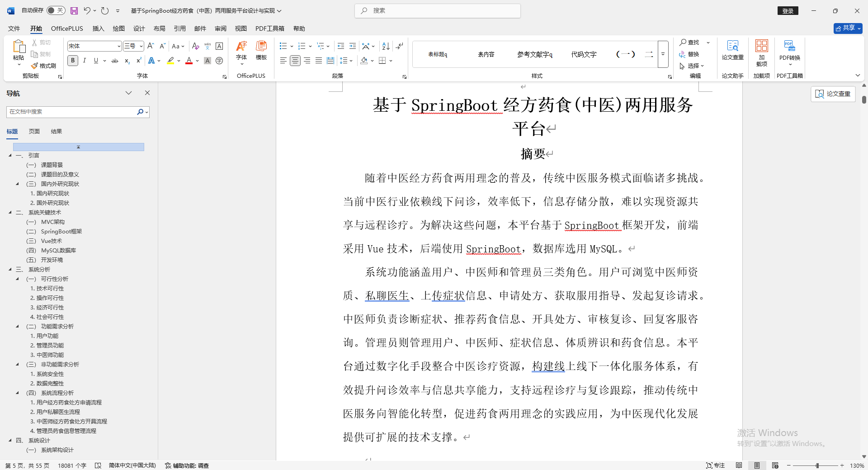Click the Redo icon
Viewport: 868px width, 470px height.
(x=105, y=10)
